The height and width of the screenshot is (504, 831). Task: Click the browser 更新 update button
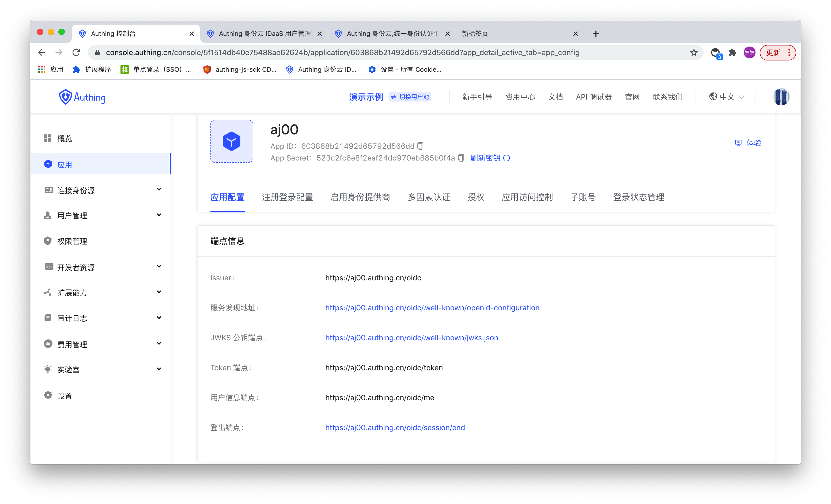[x=778, y=52]
